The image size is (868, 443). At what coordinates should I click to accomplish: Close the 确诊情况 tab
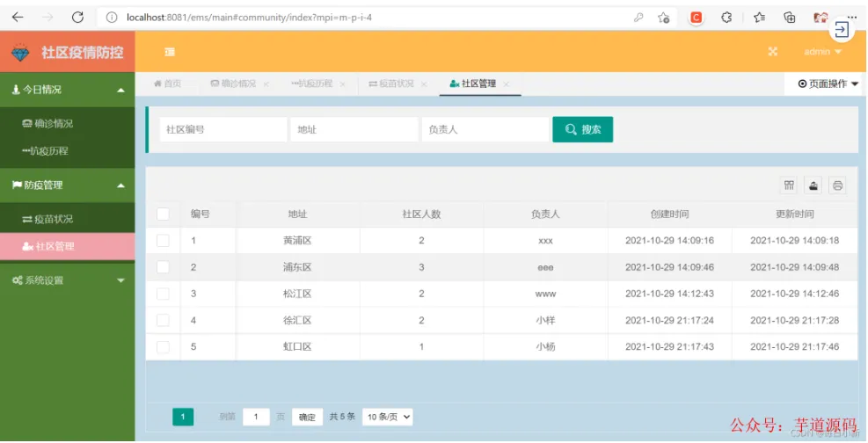pos(266,84)
